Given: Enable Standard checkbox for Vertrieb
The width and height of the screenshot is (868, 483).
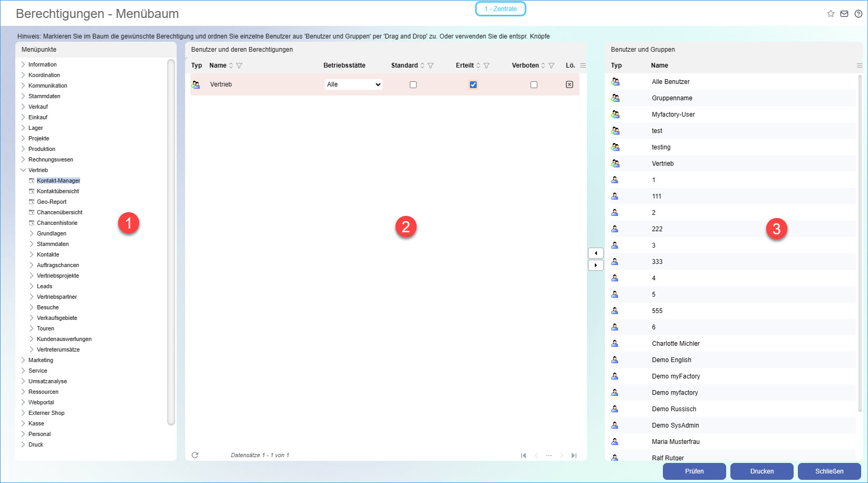Looking at the screenshot, I should click(x=413, y=84).
